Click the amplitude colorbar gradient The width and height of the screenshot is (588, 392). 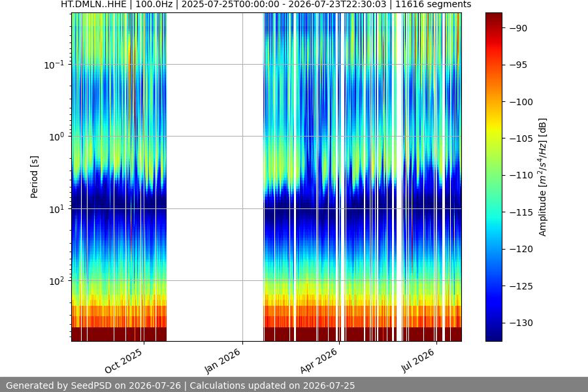493,177
